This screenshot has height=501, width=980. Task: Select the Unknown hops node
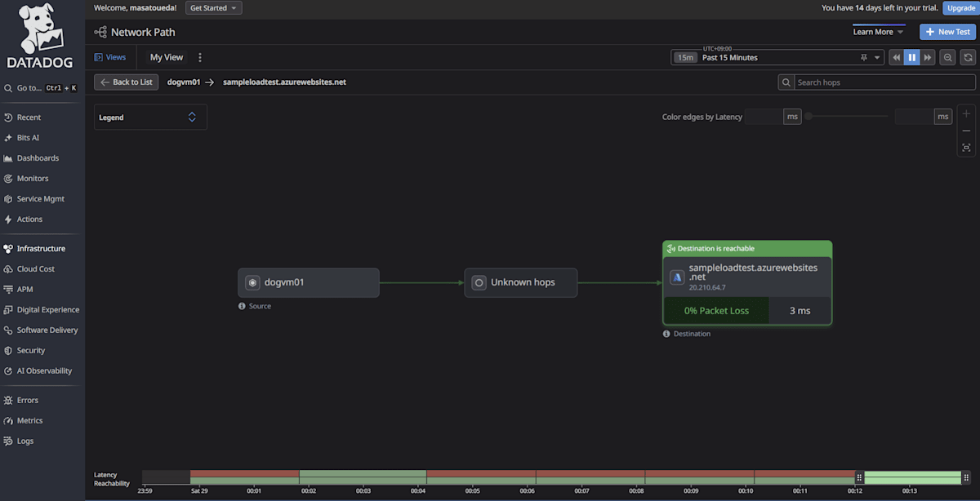tap(521, 283)
